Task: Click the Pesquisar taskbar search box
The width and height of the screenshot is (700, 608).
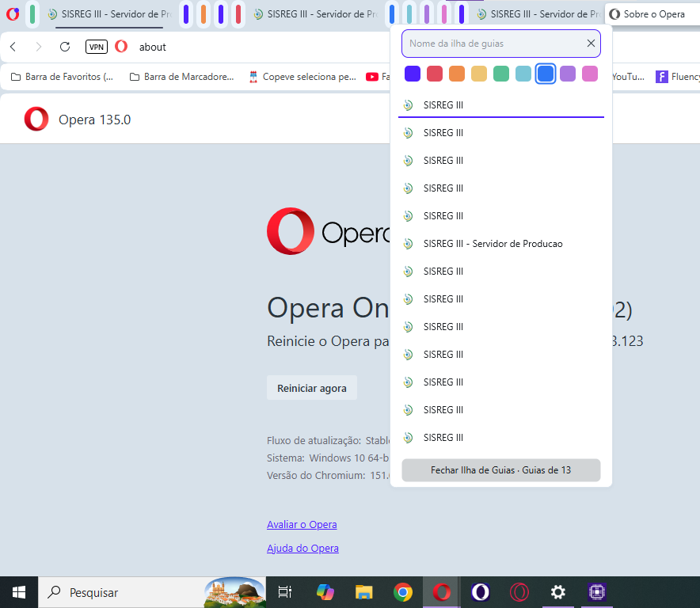Action: [152, 592]
